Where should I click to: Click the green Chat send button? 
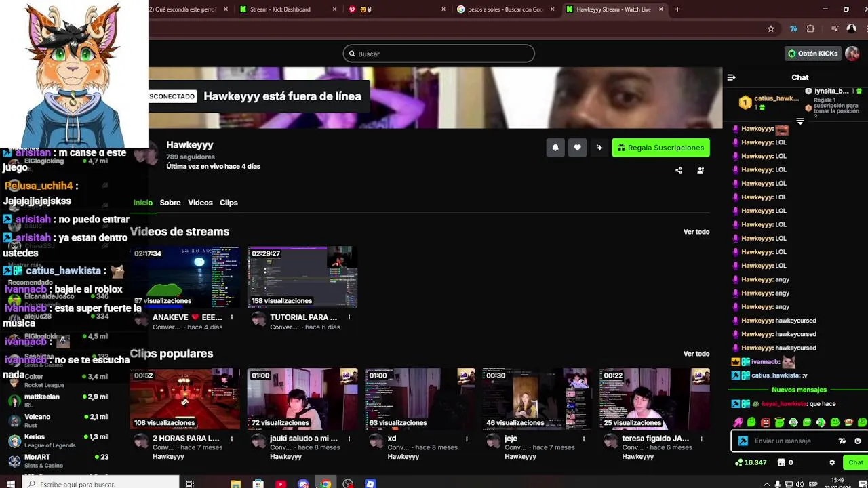(x=856, y=462)
